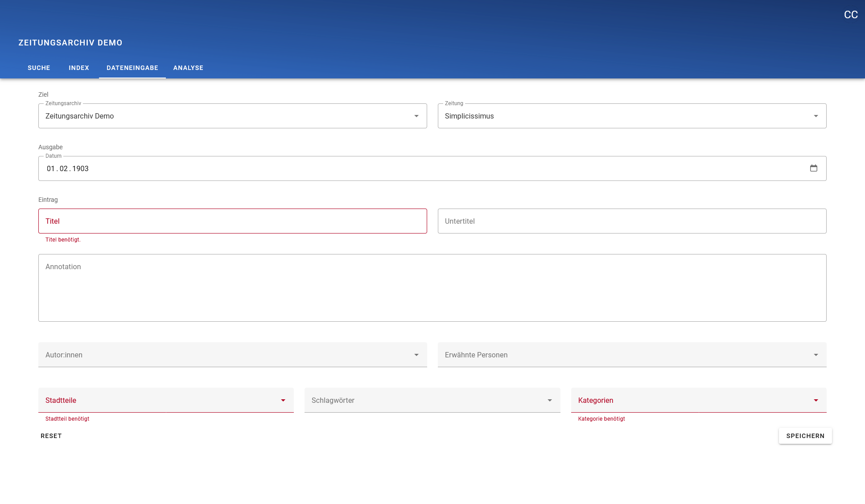
Task: Click into the Untertitel field
Action: [631, 221]
